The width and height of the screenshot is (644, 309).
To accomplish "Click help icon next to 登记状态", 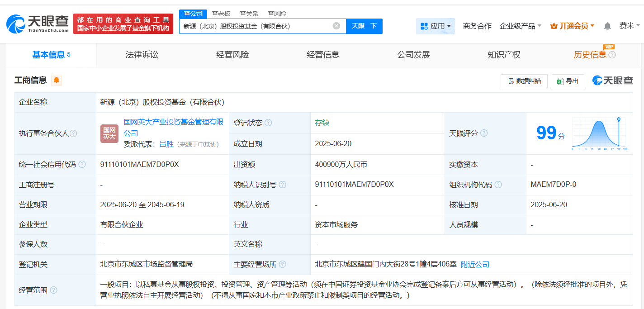I will click(x=268, y=123).
